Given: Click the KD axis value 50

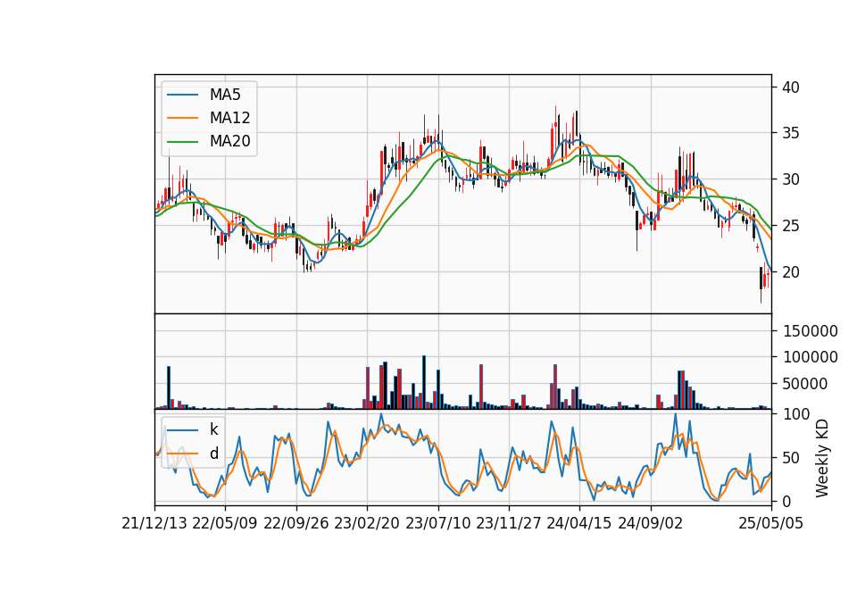Looking at the screenshot, I should (790, 458).
